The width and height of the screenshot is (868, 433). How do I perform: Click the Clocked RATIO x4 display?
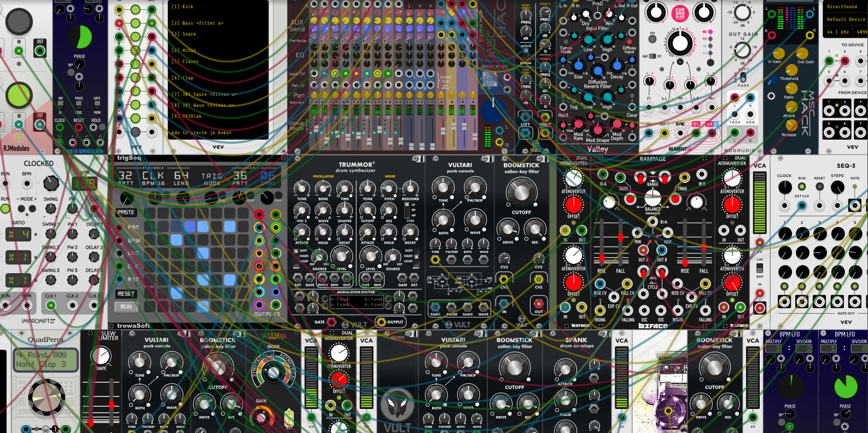click(18, 235)
